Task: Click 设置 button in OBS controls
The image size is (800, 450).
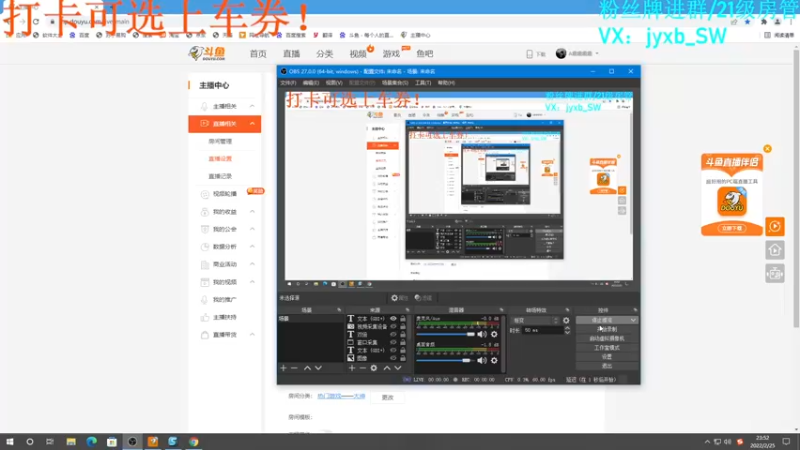Action: pyautogui.click(x=607, y=357)
